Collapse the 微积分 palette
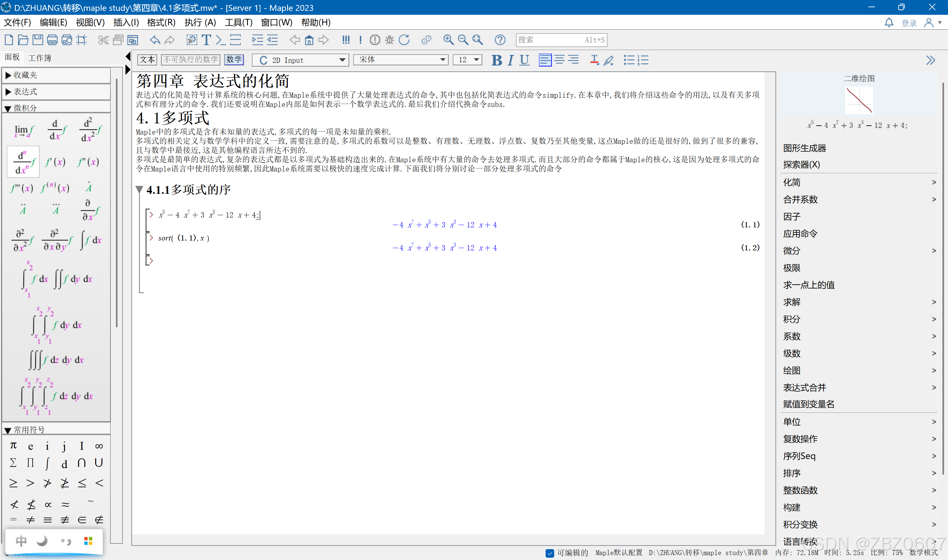This screenshot has height=560, width=948. 56,108
